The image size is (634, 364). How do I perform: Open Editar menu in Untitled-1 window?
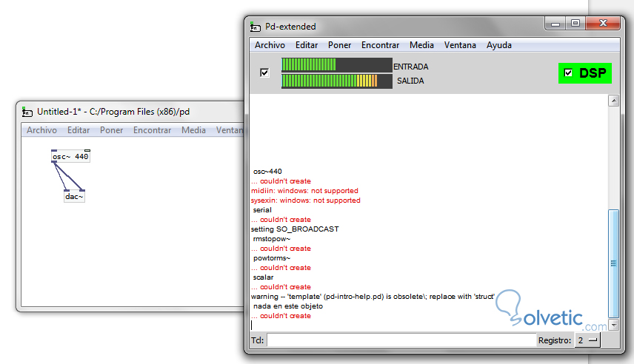(79, 130)
